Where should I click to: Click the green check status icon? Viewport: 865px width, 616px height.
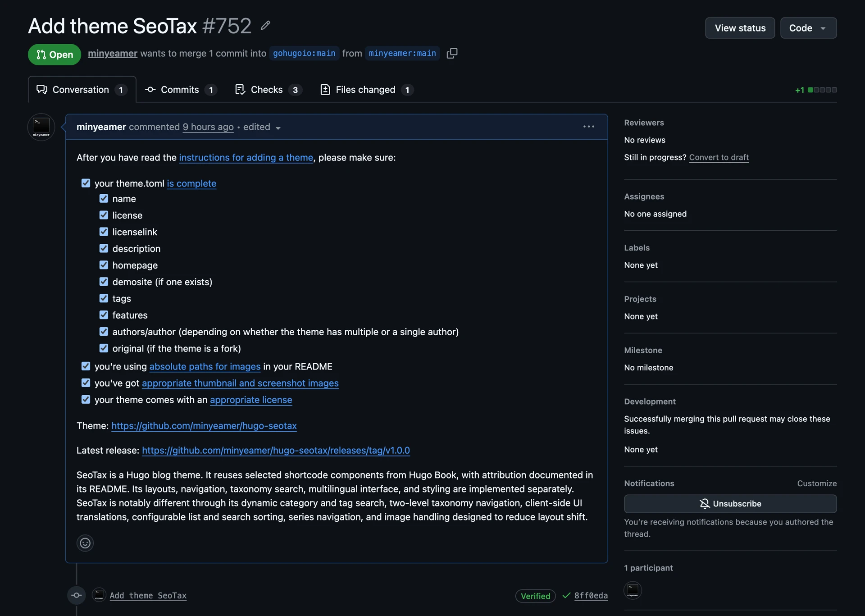coord(566,596)
